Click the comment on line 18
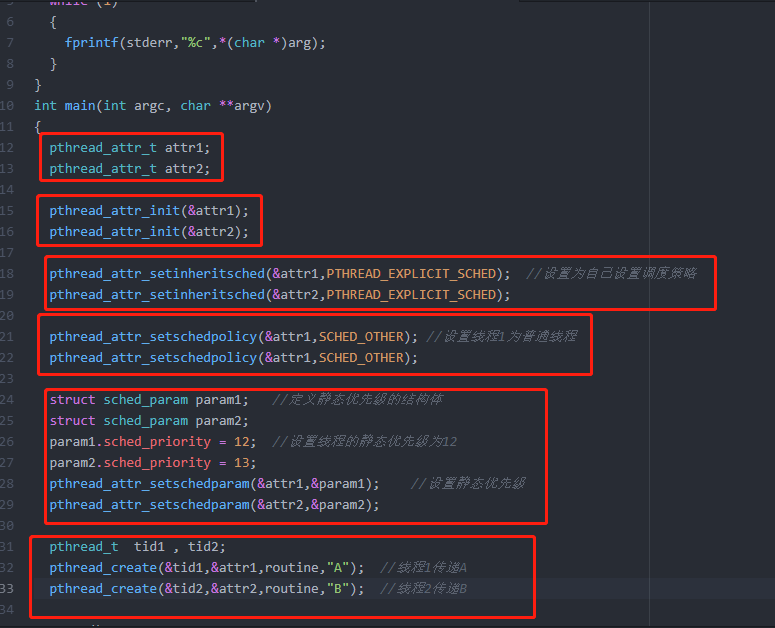Screen dimensions: 775x628 (611, 273)
